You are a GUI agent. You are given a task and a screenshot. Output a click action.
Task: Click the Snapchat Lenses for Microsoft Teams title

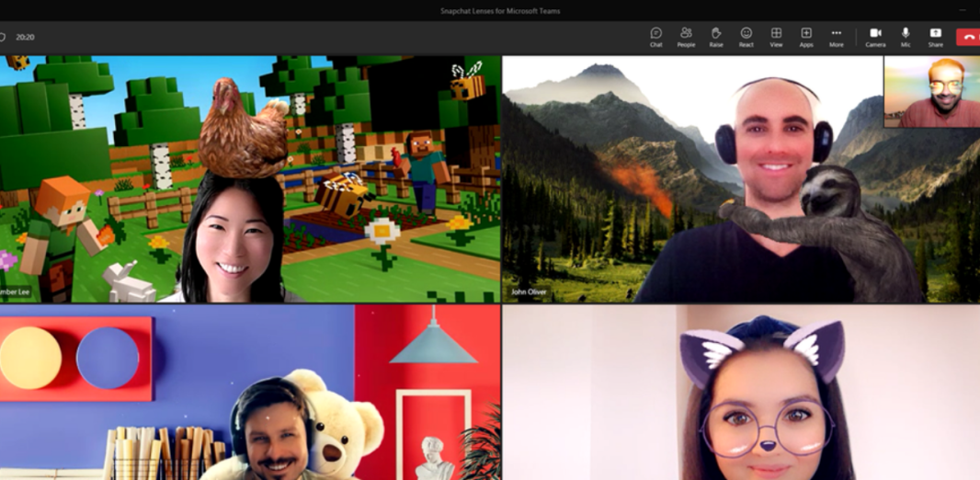pos(500,11)
